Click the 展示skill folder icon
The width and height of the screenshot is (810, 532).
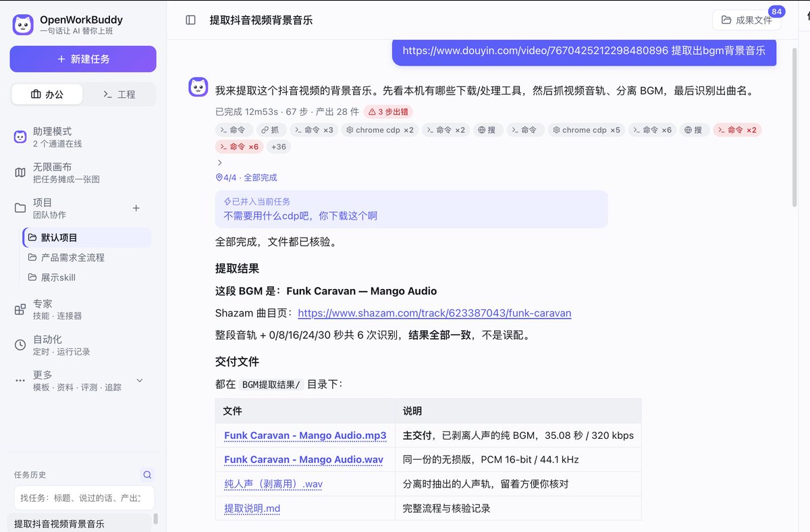pyautogui.click(x=32, y=277)
